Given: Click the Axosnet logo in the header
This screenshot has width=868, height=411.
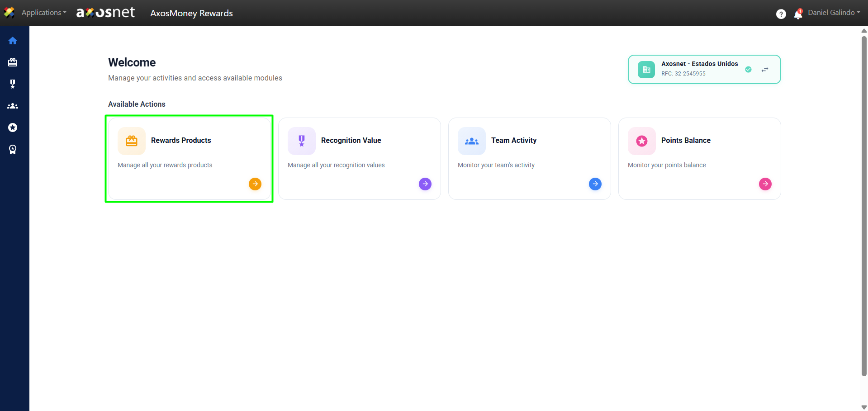Looking at the screenshot, I should tap(105, 13).
